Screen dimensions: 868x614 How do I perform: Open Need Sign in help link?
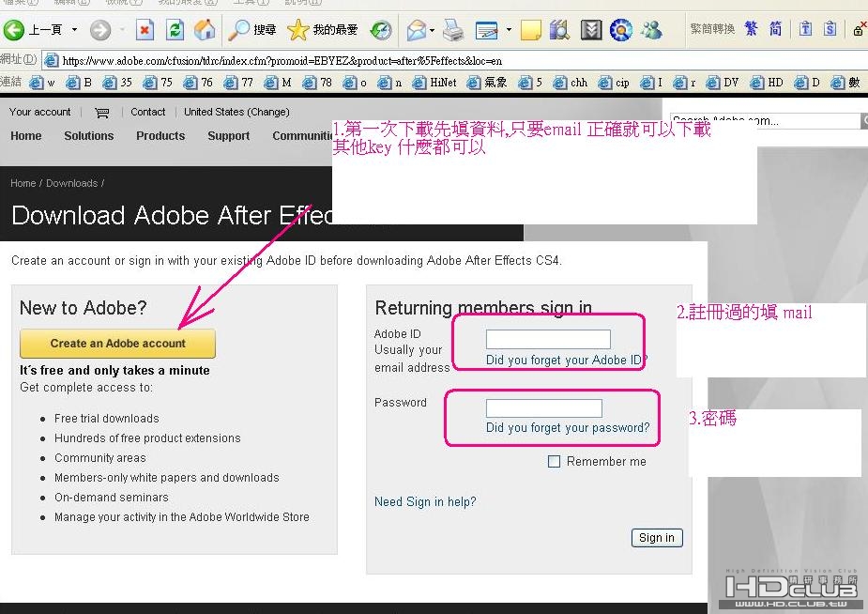(x=425, y=501)
